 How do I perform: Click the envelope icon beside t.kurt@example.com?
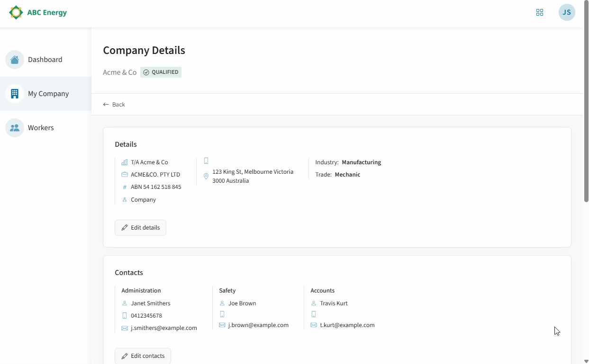tap(314, 325)
